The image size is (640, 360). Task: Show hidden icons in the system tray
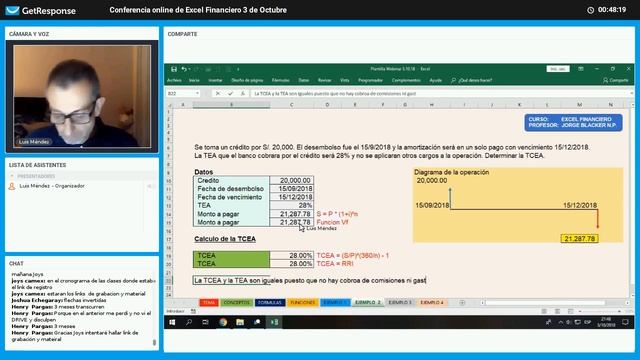(x=560, y=322)
